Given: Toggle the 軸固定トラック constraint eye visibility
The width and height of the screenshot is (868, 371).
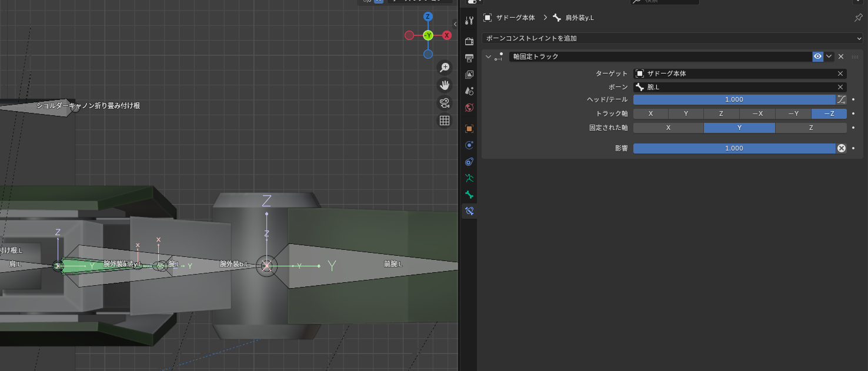Looking at the screenshot, I should point(817,56).
